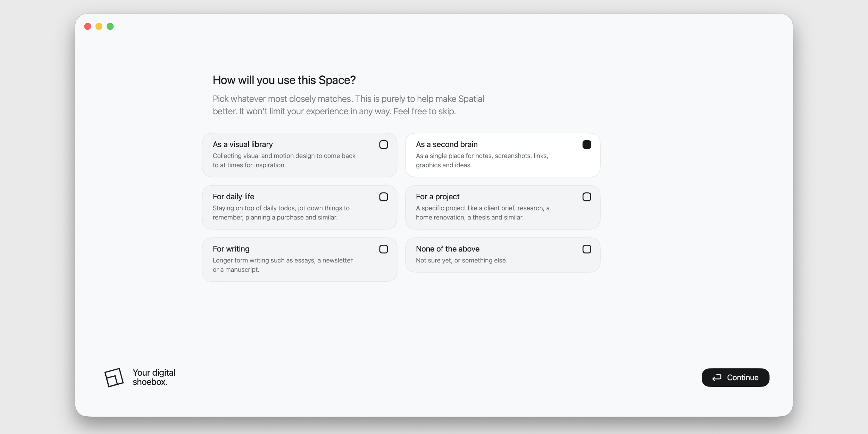Tick the "For daily life" checkbox
Screen dimensions: 868x434
pyautogui.click(x=383, y=197)
